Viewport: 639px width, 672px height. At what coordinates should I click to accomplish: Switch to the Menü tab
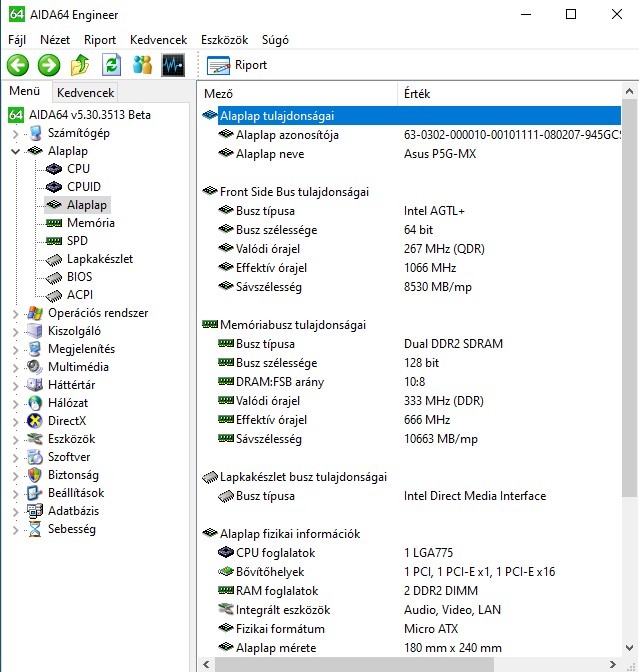click(x=24, y=91)
